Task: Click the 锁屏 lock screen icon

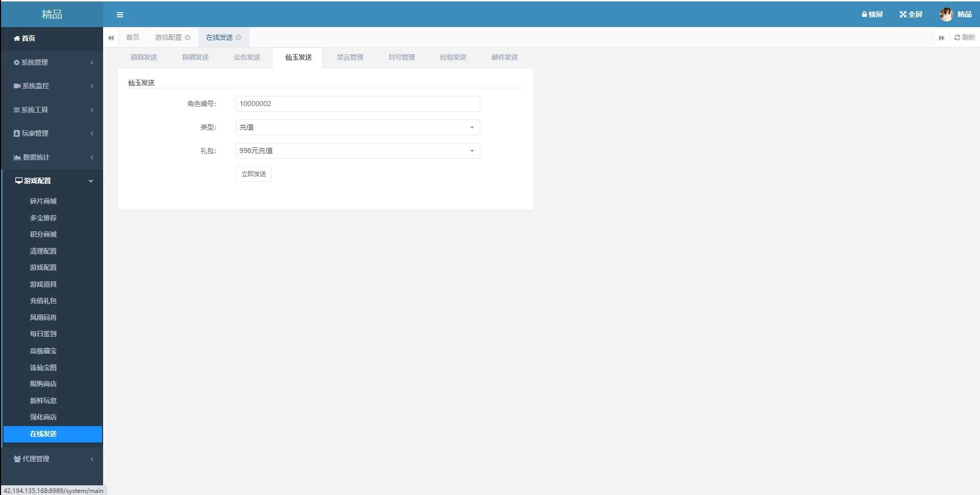Action: pos(864,14)
